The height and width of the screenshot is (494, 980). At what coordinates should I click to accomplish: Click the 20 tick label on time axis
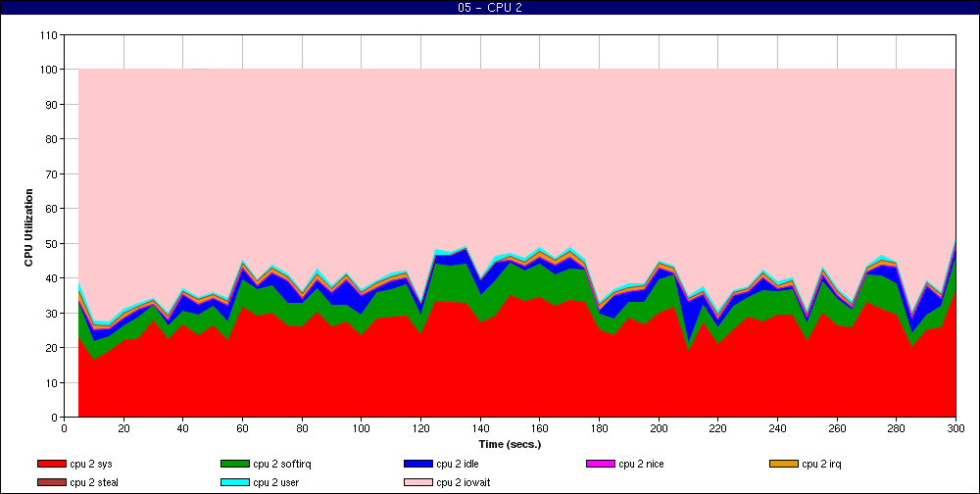click(123, 428)
